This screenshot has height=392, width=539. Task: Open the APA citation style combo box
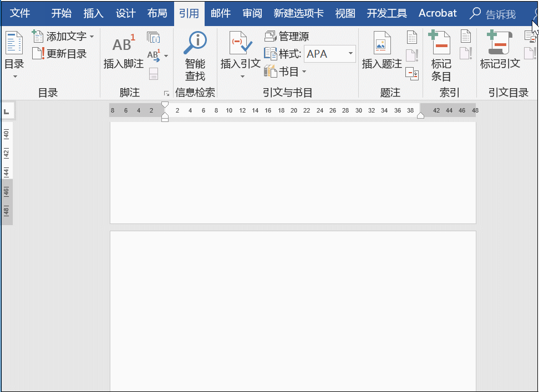[329, 54]
